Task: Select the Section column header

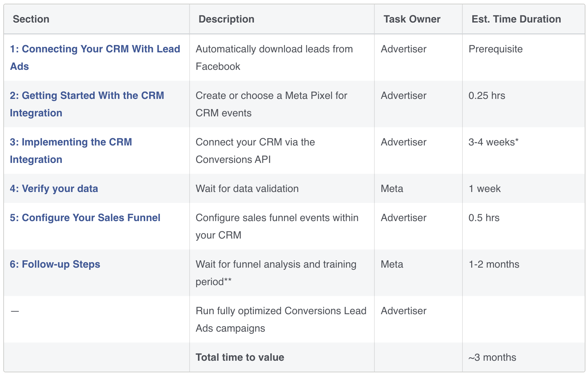Action: point(31,19)
